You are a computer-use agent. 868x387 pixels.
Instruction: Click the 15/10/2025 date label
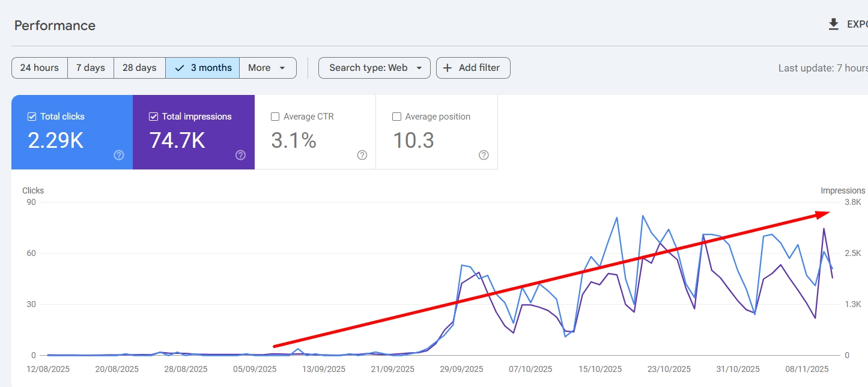(600, 369)
